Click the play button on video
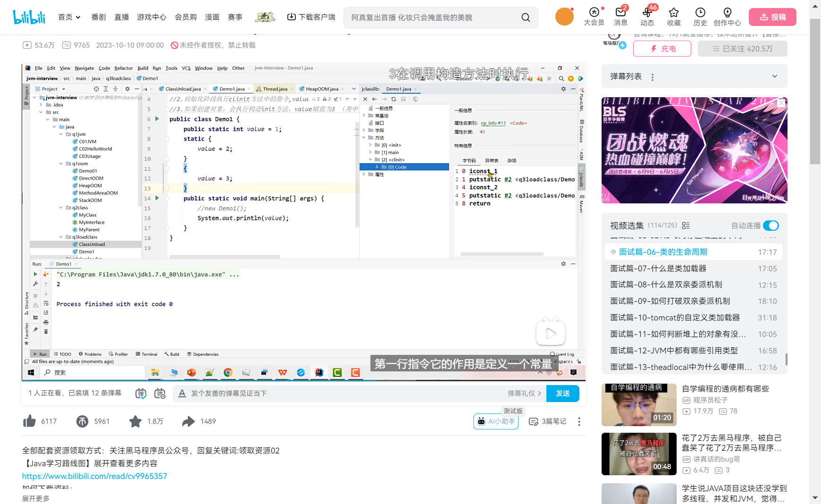This screenshot has width=821, height=504. point(551,333)
